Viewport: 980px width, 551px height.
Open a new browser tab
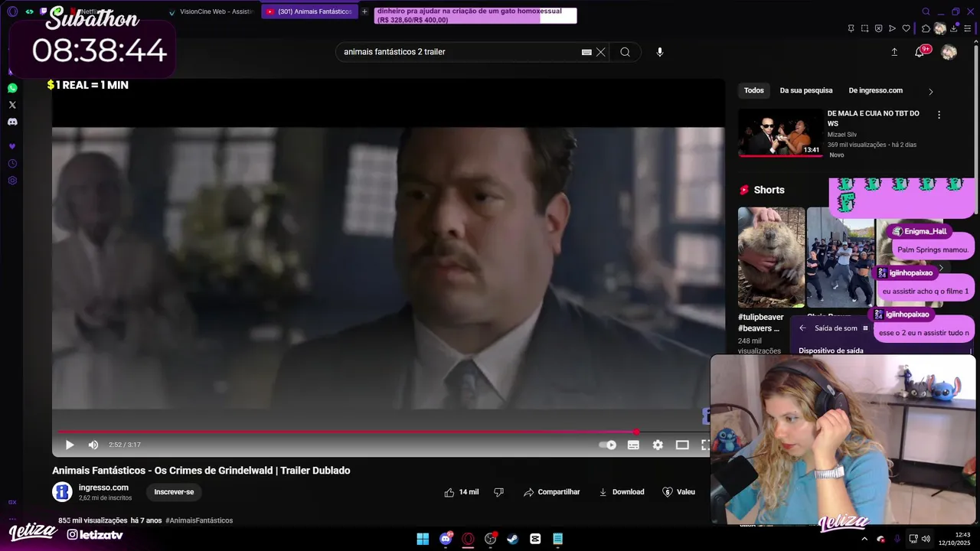point(364,11)
